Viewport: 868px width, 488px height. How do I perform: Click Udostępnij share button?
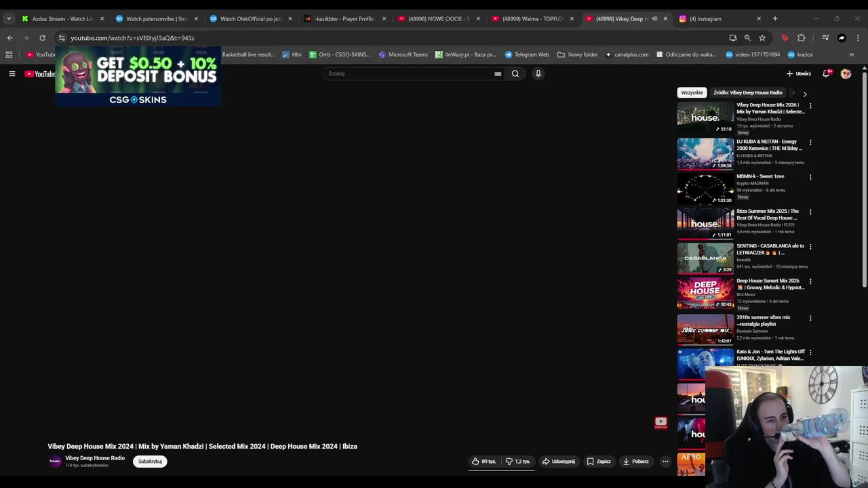click(x=559, y=462)
